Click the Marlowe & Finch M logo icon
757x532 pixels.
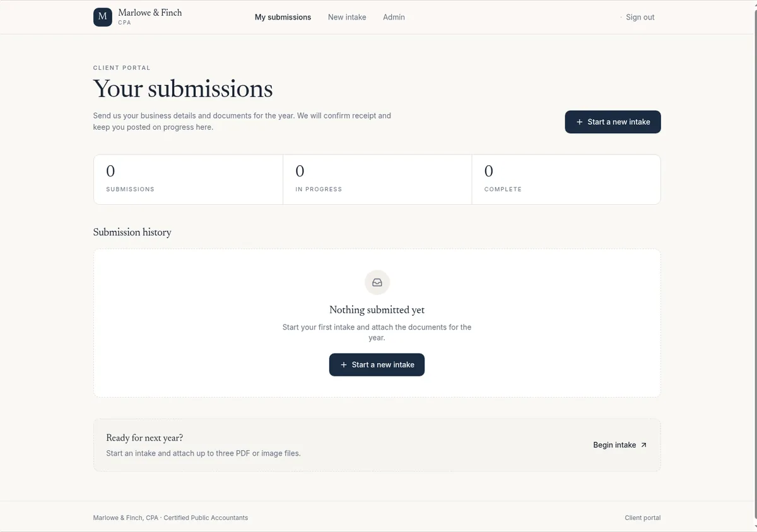(103, 17)
